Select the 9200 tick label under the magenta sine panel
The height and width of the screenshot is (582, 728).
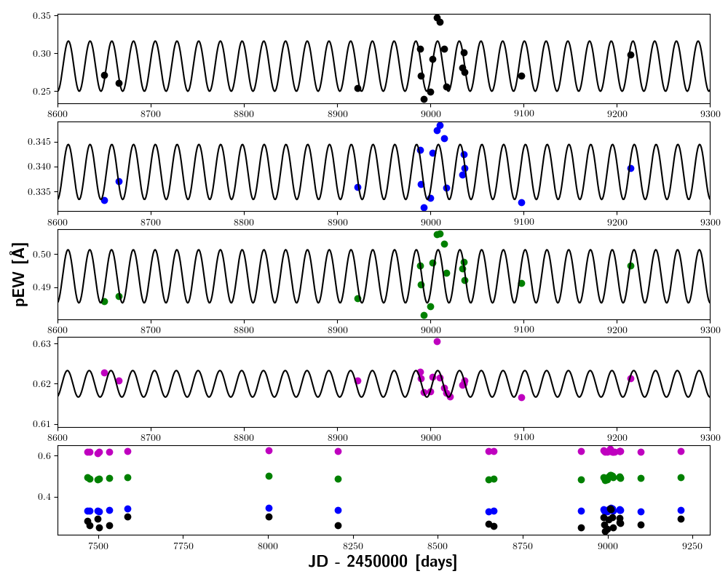coord(617,438)
